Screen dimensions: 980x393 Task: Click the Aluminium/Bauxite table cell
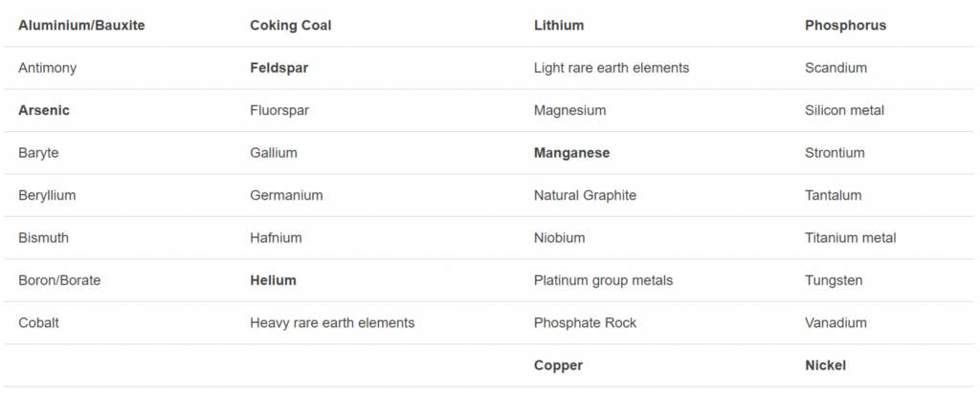81,26
